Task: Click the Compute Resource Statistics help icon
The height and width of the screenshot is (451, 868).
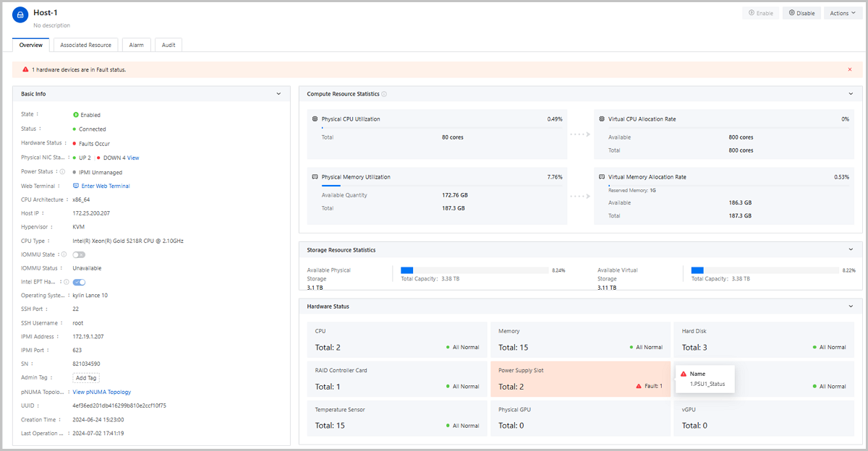Action: 384,94
